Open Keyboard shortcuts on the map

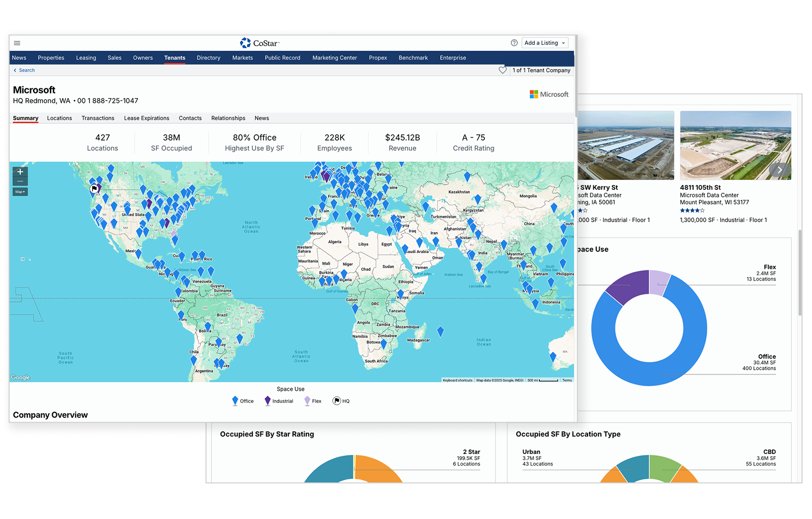[x=457, y=380]
